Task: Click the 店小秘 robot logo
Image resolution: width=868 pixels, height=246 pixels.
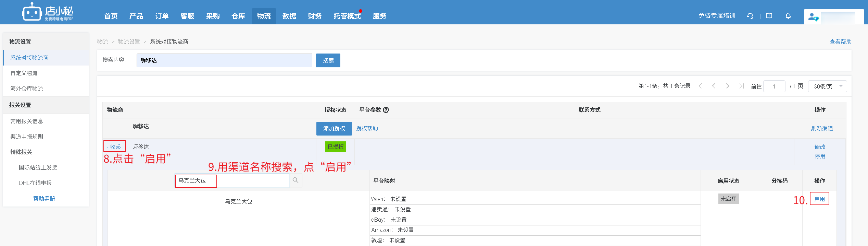Action: coord(32,12)
